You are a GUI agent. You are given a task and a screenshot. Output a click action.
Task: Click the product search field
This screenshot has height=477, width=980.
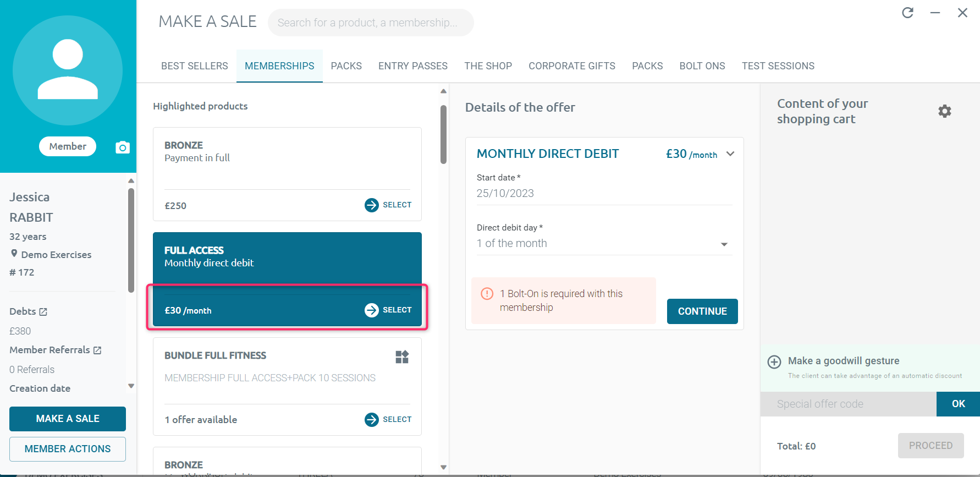(x=371, y=23)
